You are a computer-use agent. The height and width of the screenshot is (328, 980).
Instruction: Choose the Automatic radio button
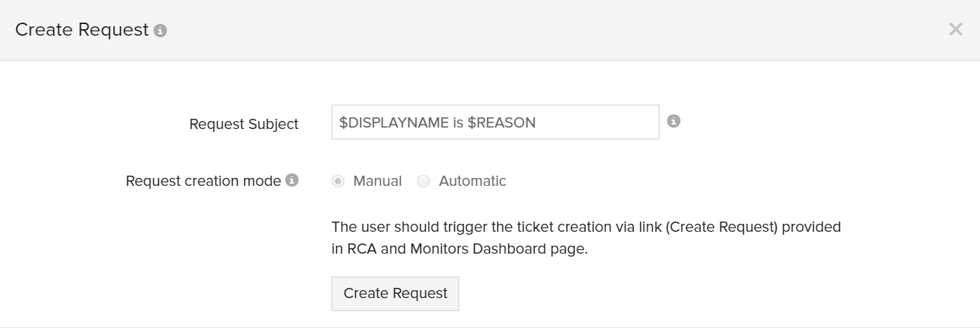click(x=424, y=181)
